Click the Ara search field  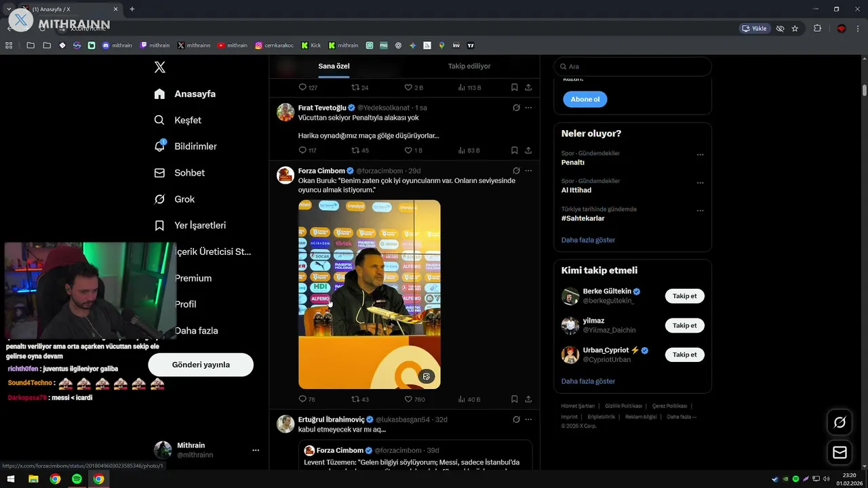pyautogui.click(x=633, y=66)
